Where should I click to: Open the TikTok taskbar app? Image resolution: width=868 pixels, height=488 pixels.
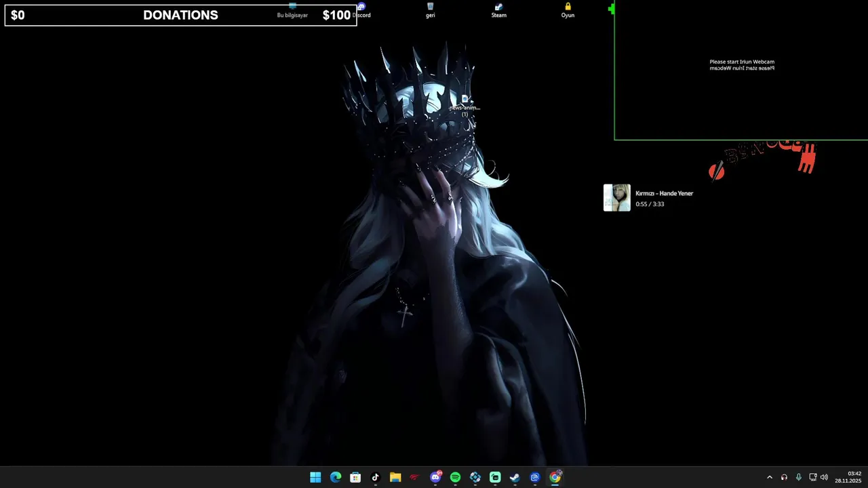click(x=375, y=477)
